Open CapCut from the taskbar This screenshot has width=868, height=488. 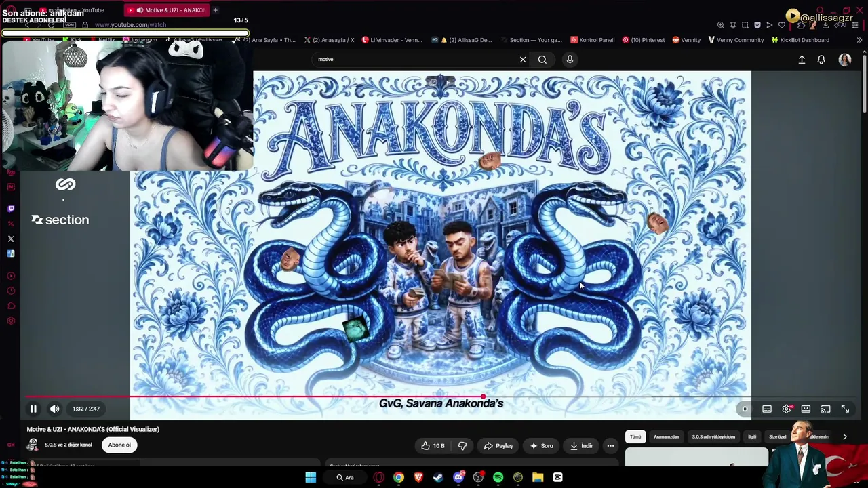click(x=558, y=477)
